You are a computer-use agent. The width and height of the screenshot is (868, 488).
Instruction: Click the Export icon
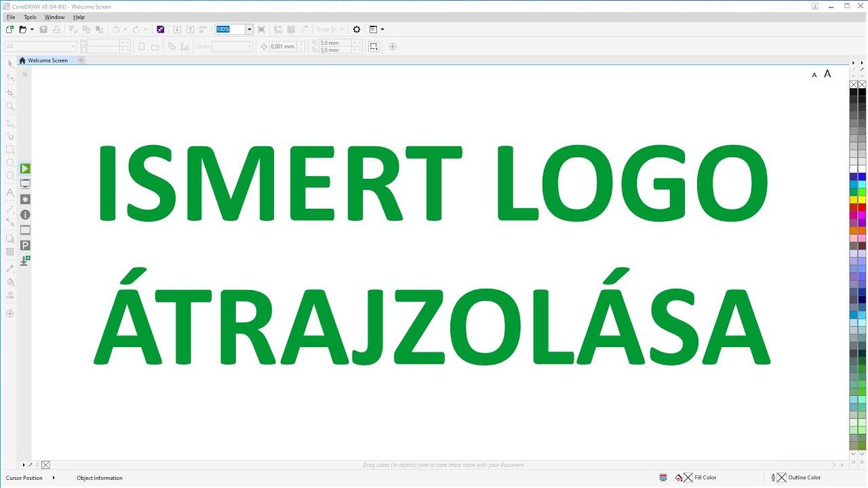pyautogui.click(x=190, y=30)
